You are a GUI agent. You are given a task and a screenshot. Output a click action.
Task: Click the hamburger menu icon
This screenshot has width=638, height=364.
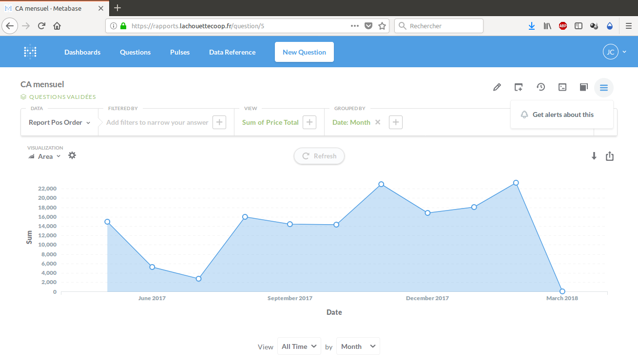pos(604,88)
